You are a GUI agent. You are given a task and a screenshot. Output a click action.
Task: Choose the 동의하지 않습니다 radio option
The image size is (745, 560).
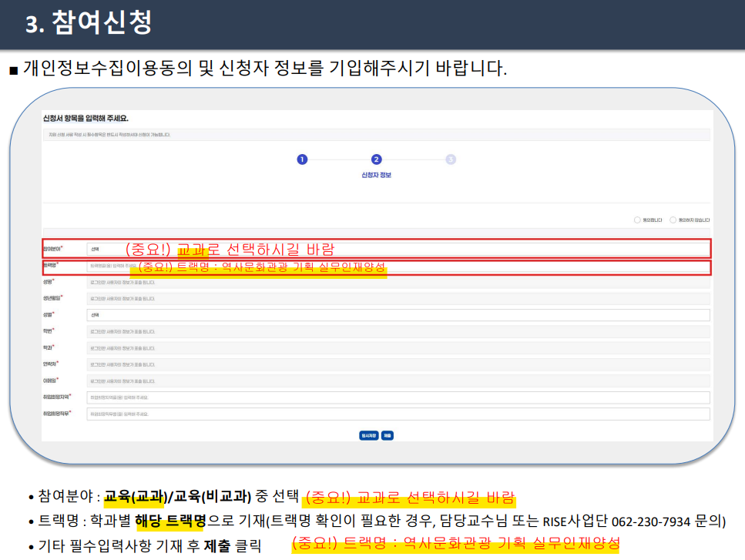[673, 220]
